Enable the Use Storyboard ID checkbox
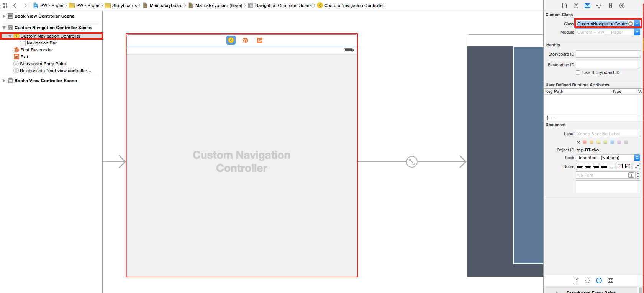The image size is (644, 293). pos(578,72)
